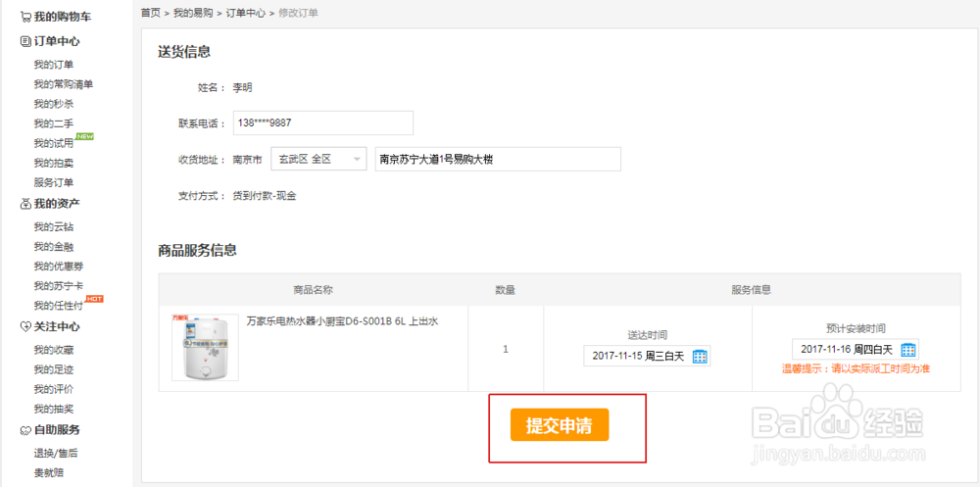The image size is (980, 487).
Task: Open 我的优惠券 in the sidebar
Action: [x=59, y=266]
